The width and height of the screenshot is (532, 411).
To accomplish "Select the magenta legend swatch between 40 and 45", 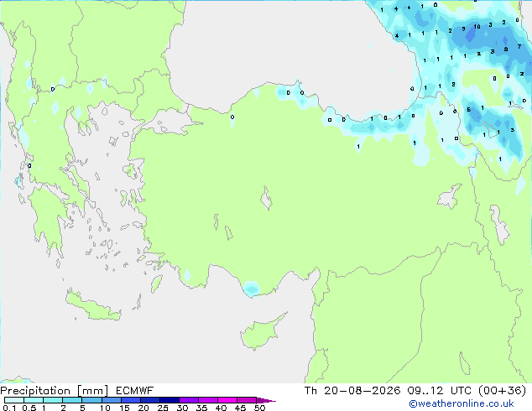I will [227, 400].
